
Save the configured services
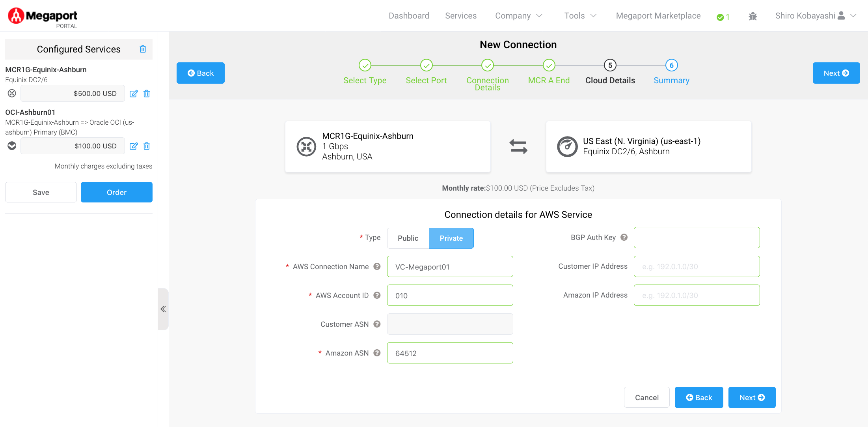41,192
